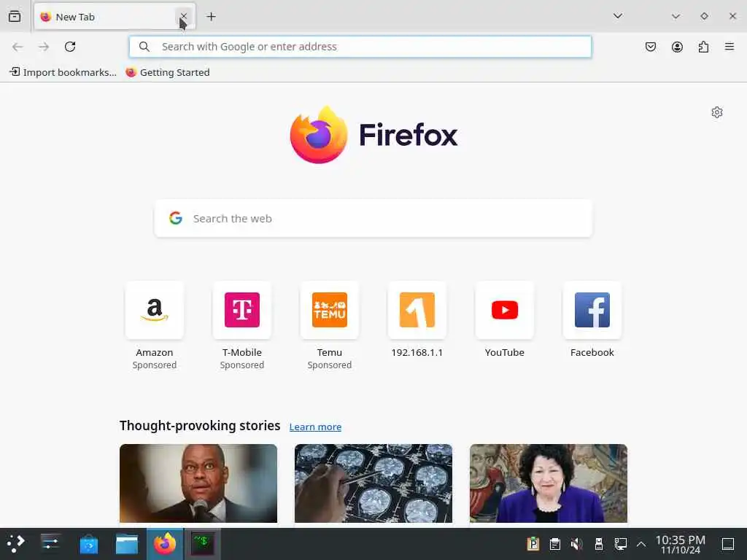Click the show desktop button
The image size is (747, 560).
(x=728, y=544)
